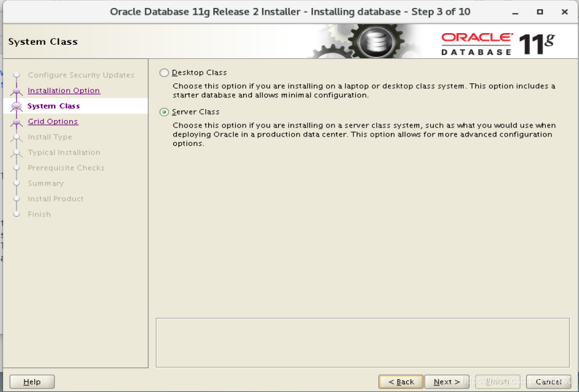Maximize the installer window
Screen dimensions: 579x392
540,12
